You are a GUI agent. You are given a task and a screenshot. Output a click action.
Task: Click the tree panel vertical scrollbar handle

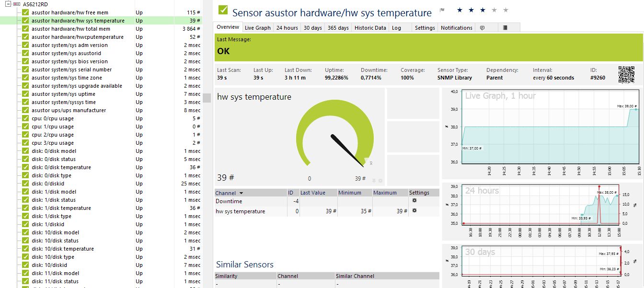[207, 98]
